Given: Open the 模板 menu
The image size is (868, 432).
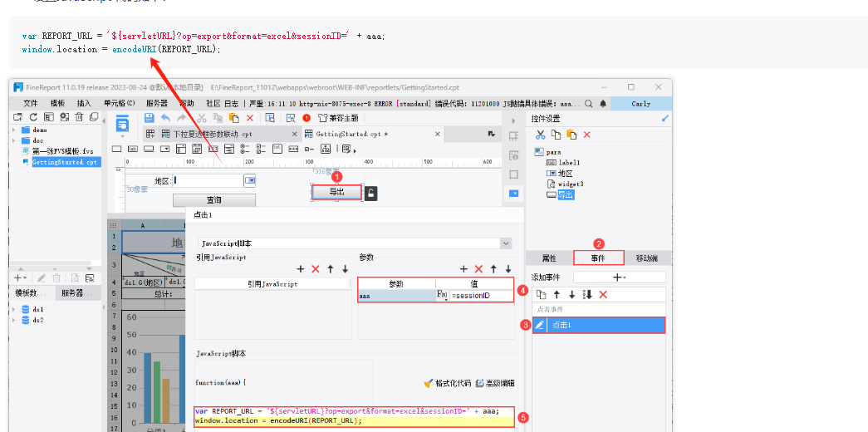Looking at the screenshot, I should point(57,104).
